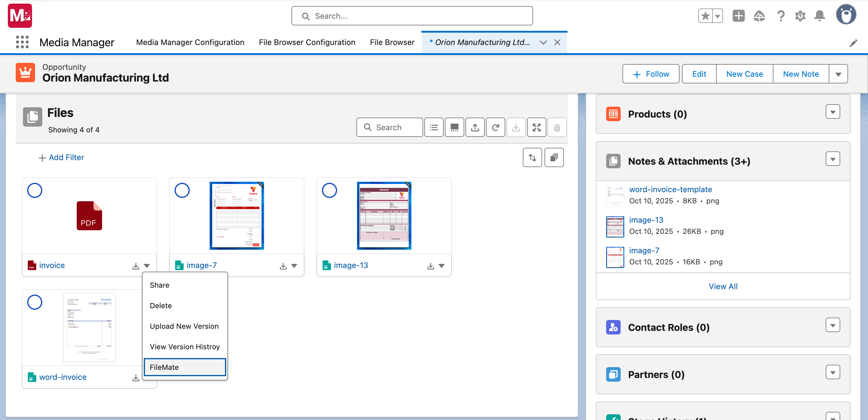Open the App Launcher dots grid
This screenshot has width=868, height=420.
pos(22,42)
